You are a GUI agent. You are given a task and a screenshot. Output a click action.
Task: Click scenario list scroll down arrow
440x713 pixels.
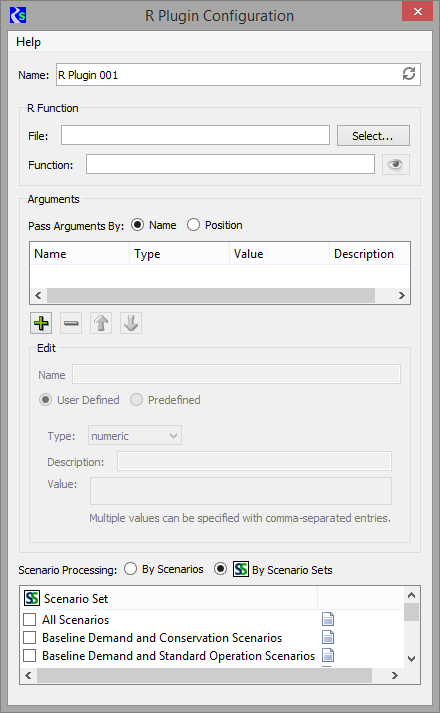coord(411,658)
